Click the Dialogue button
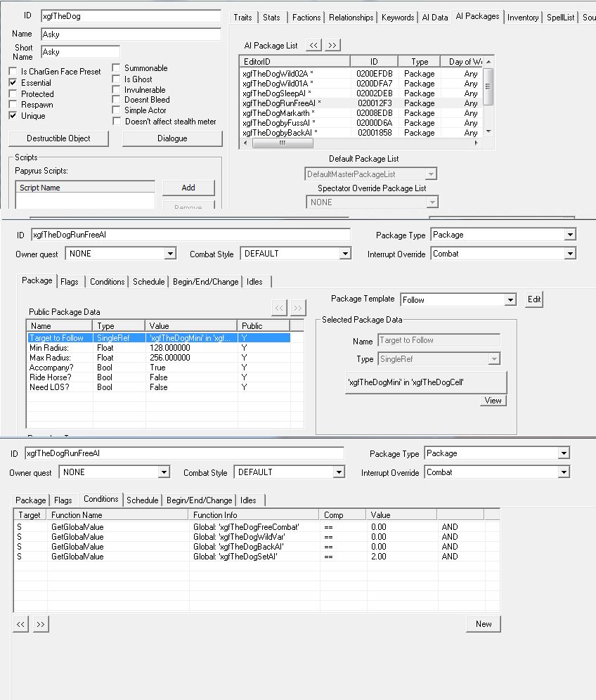 pyautogui.click(x=172, y=138)
